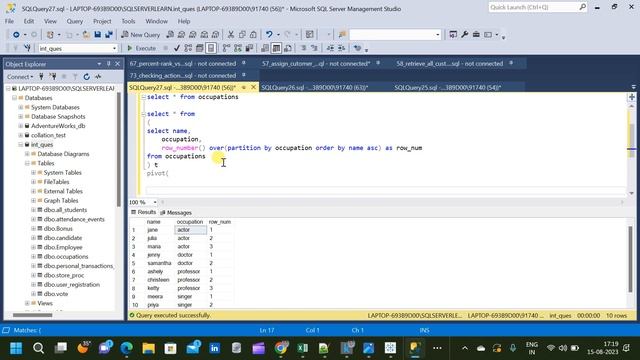Click the Open File folder icon
The width and height of the screenshot is (640, 360).
pyautogui.click(x=86, y=35)
